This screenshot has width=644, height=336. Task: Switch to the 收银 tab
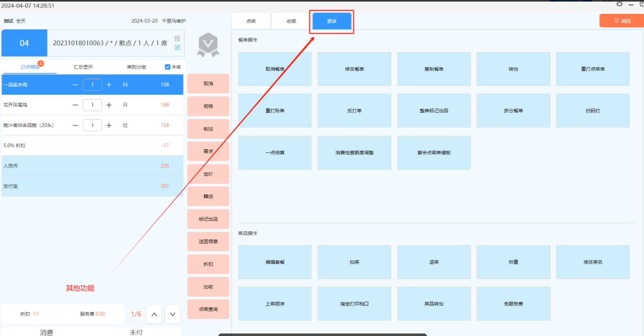click(x=291, y=21)
